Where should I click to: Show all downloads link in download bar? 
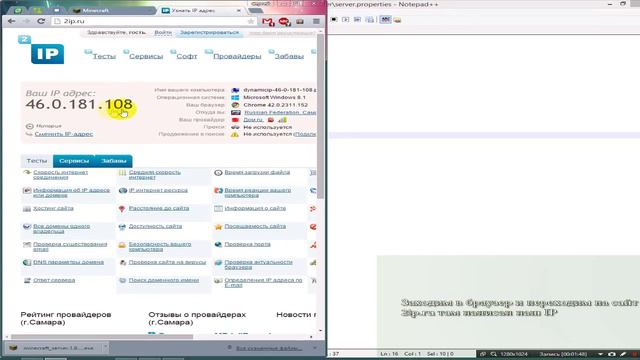click(x=269, y=348)
